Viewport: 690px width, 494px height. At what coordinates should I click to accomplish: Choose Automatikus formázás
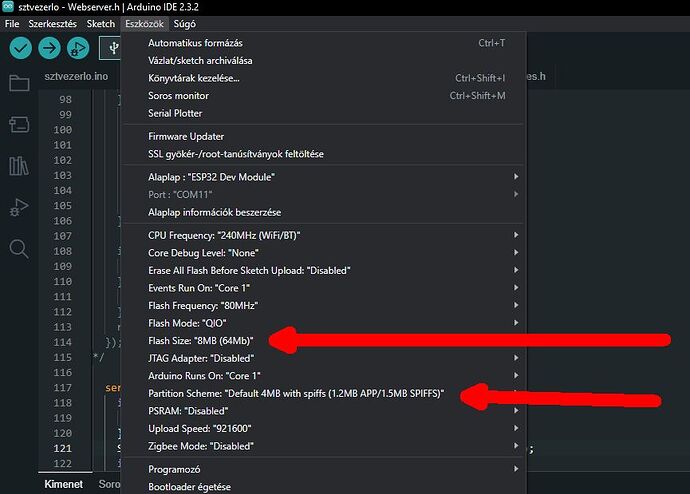point(323,43)
